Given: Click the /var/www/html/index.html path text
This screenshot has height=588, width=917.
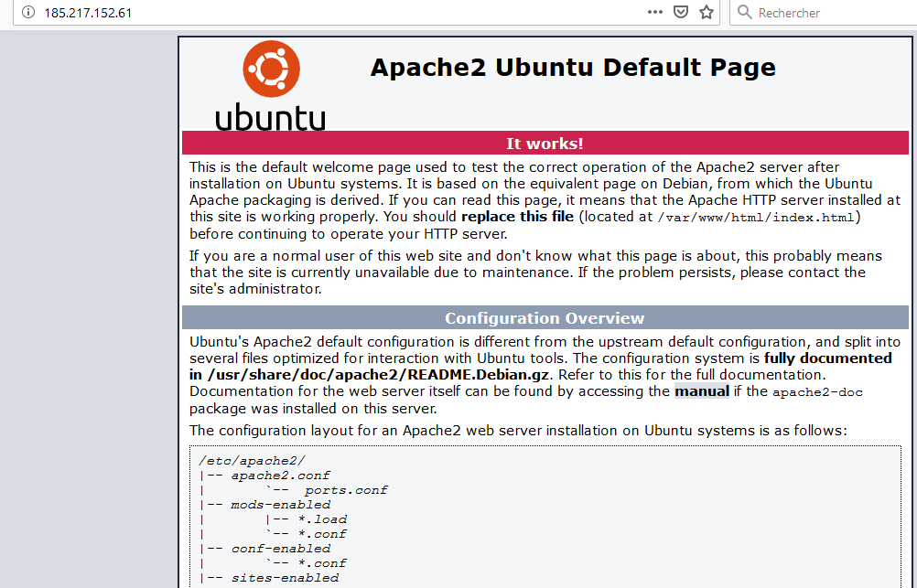Looking at the screenshot, I should (756, 218).
